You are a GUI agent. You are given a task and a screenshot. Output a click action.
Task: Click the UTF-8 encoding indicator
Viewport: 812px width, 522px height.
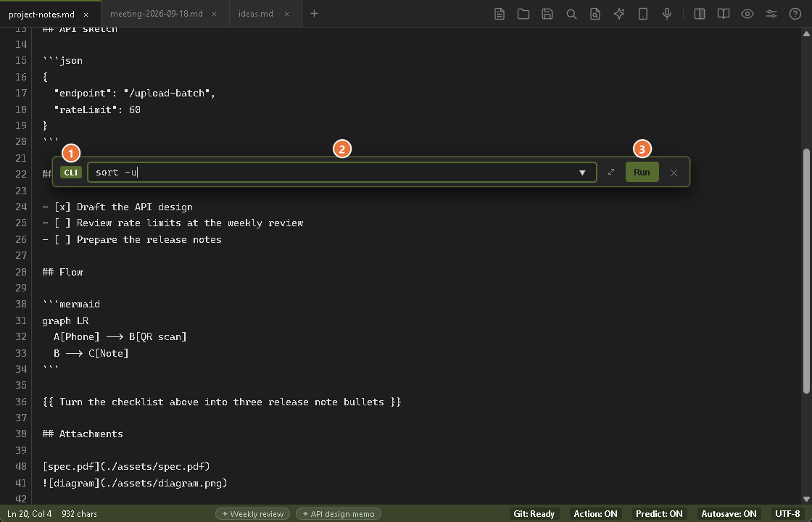coord(787,514)
